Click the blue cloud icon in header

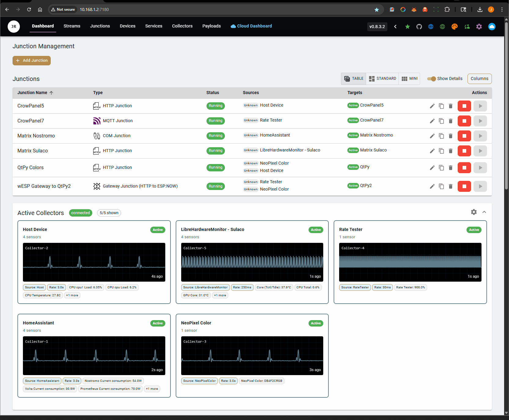click(x=492, y=27)
